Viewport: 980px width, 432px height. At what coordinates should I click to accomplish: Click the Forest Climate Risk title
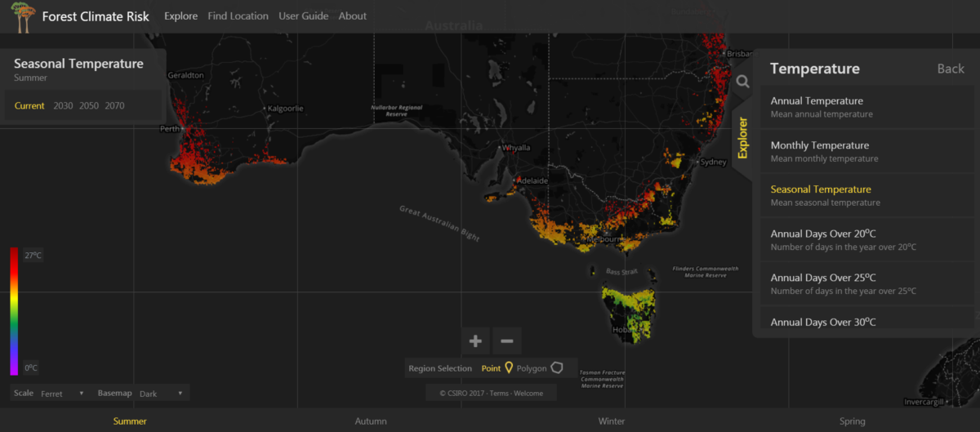pyautogui.click(x=96, y=16)
